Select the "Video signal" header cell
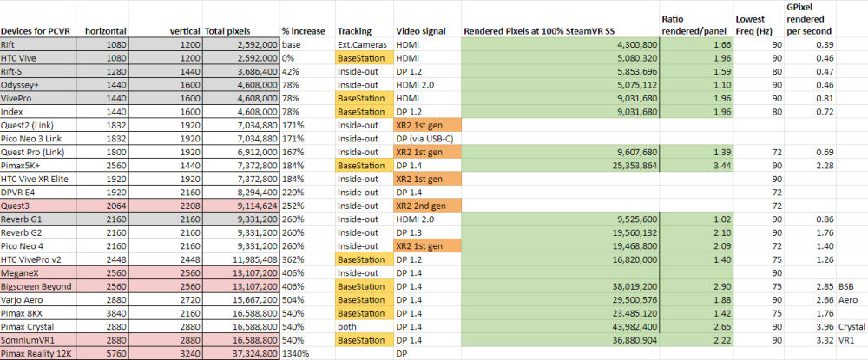This screenshot has width=868, height=360. click(x=420, y=31)
